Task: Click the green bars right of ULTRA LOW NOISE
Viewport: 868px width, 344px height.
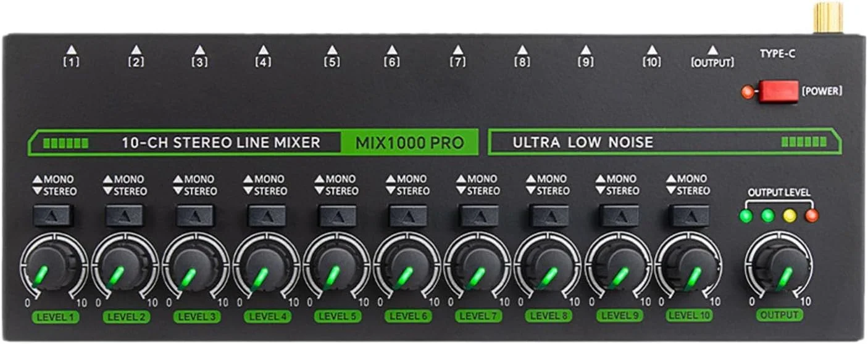Action: click(x=804, y=142)
